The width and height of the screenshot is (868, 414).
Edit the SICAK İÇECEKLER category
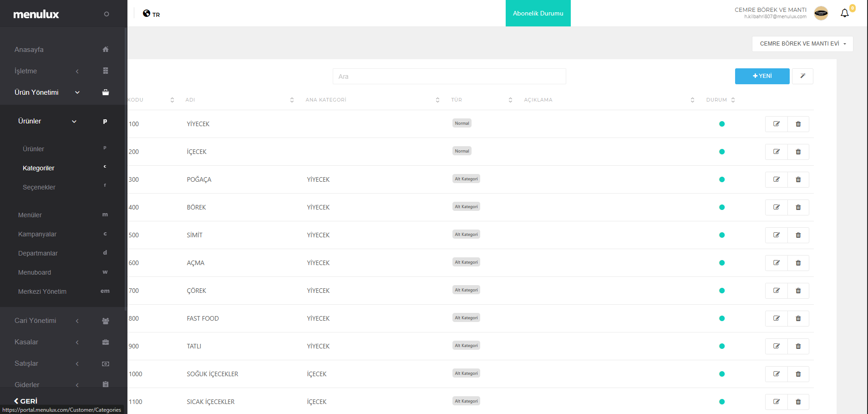pyautogui.click(x=777, y=402)
